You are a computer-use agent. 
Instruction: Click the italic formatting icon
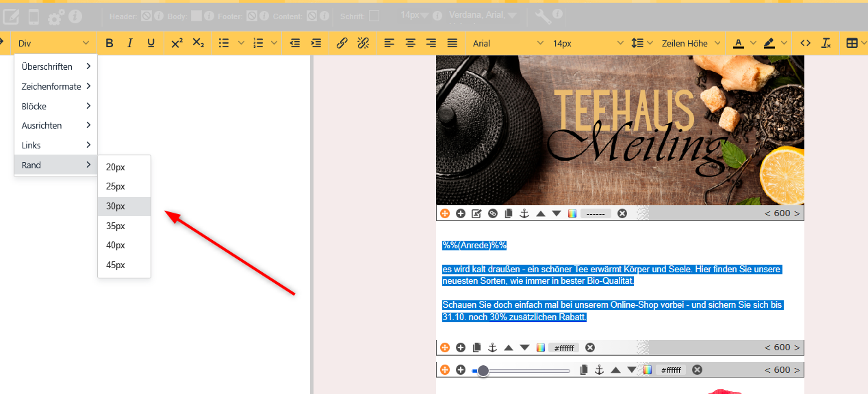tap(129, 43)
